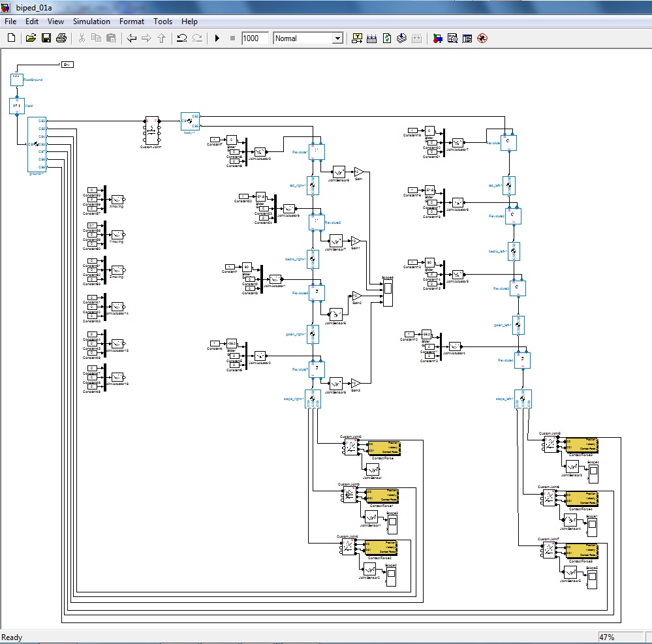Viewport: 652px width, 644px height.
Task: Select the yellow ContactForce block
Action: tap(383, 447)
